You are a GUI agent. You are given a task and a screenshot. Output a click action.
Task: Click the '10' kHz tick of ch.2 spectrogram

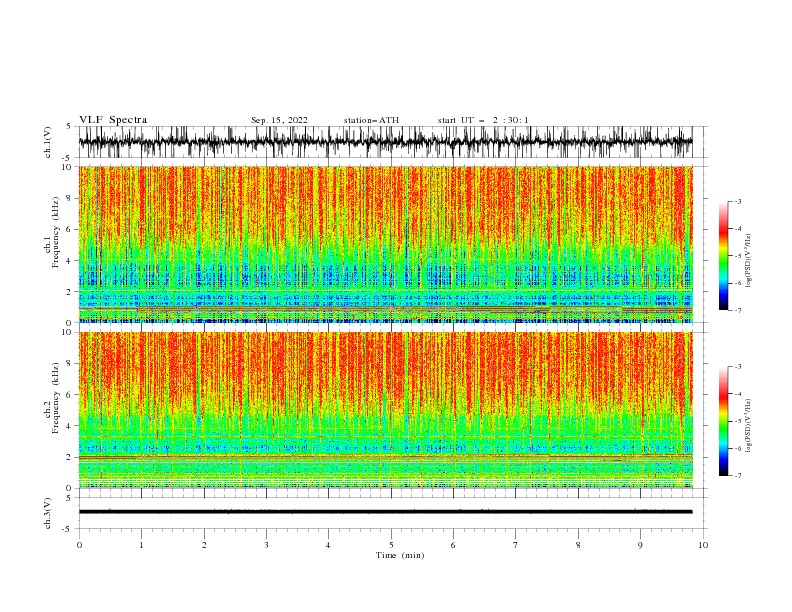click(67, 332)
